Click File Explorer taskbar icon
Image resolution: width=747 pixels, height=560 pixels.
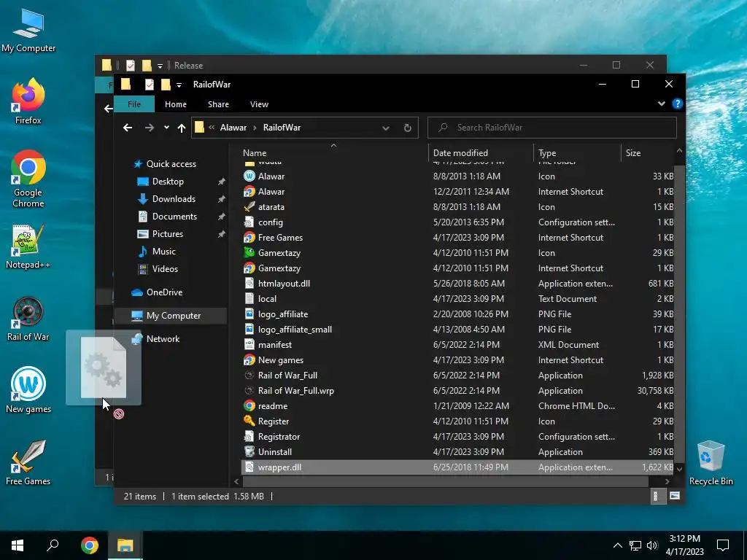click(125, 545)
